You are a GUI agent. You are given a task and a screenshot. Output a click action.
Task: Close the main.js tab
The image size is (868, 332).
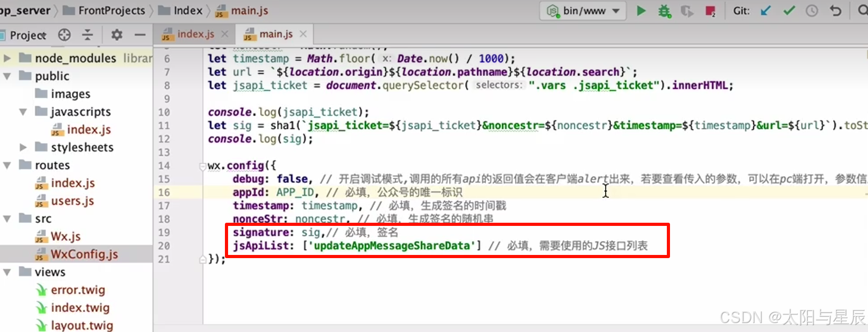(303, 34)
